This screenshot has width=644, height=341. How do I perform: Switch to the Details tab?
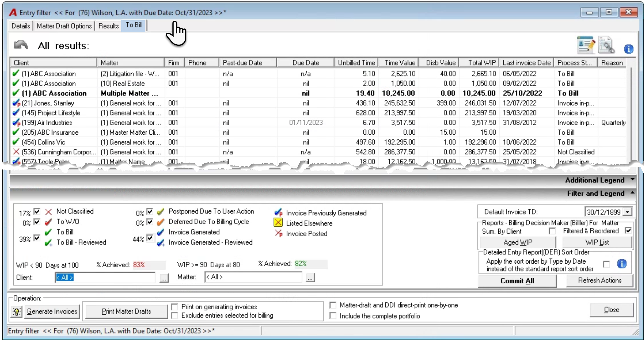coord(21,26)
